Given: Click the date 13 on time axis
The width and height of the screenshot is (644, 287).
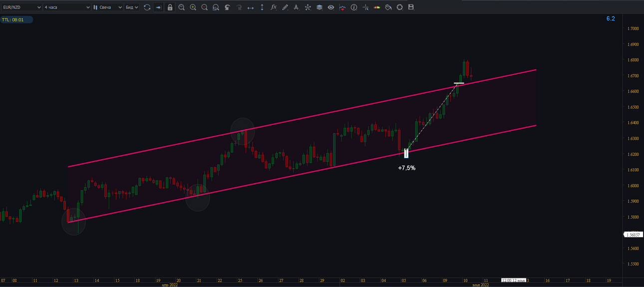Looking at the screenshot, I should coord(76,281).
